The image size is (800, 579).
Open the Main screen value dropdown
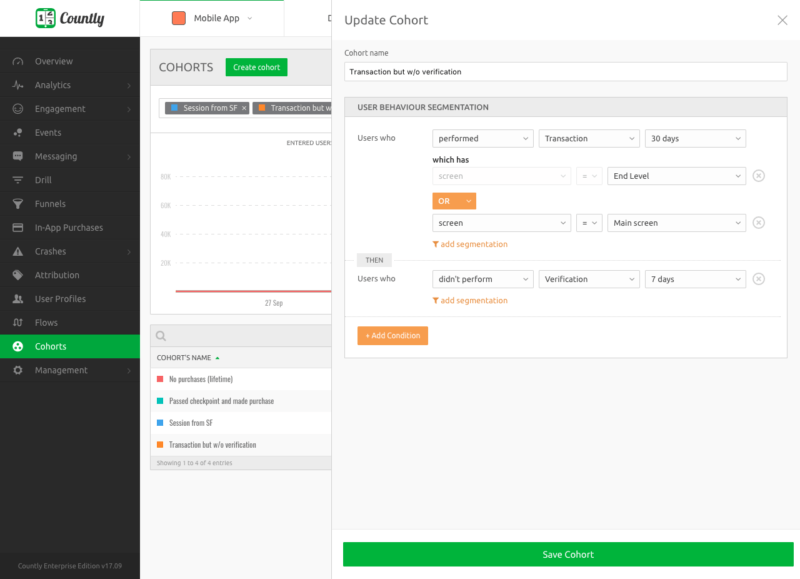pos(676,223)
